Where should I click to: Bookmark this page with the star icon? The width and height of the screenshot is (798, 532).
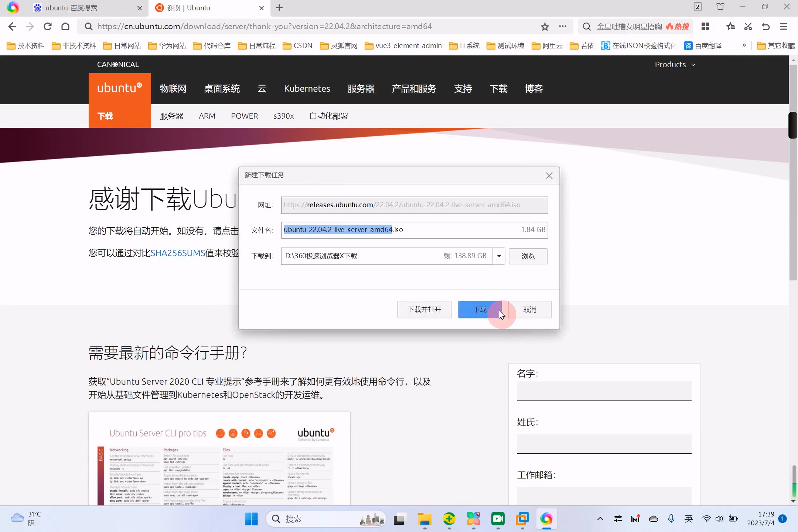tap(545, 27)
